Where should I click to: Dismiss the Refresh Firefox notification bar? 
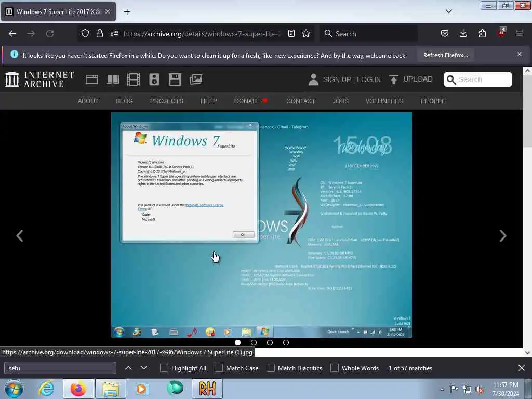(x=520, y=54)
